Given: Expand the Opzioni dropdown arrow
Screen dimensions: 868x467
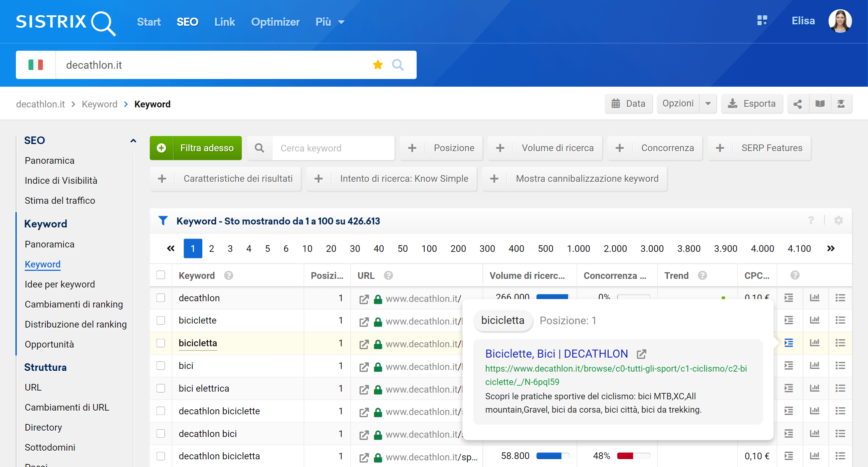Looking at the screenshot, I should pos(708,104).
